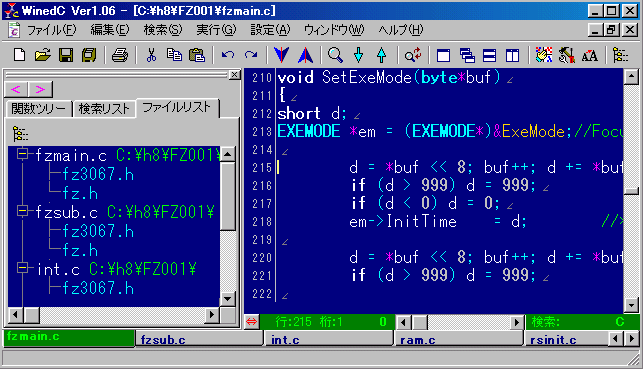Click the tree icon inside file list panel
Image resolution: width=643 pixels, height=369 pixels.
(20, 134)
